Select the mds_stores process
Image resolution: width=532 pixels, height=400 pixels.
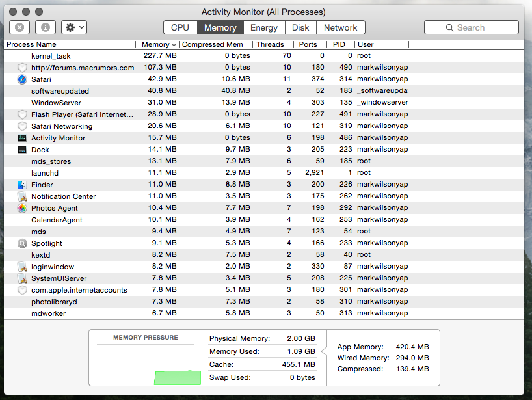coord(264,161)
